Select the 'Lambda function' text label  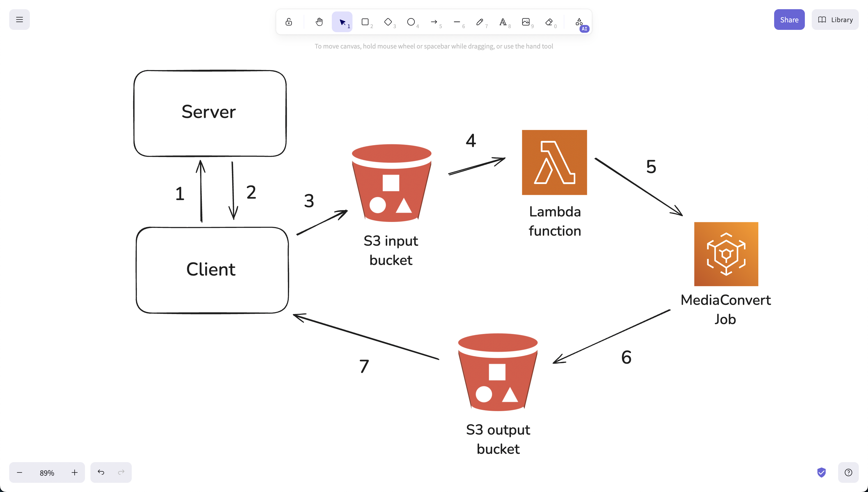tap(555, 221)
